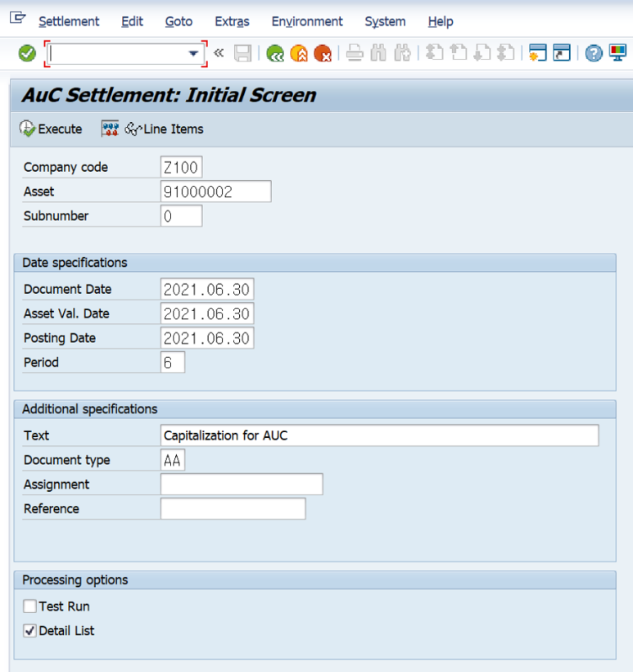Open the System menu
Screen dimensions: 633x672
coord(385,21)
